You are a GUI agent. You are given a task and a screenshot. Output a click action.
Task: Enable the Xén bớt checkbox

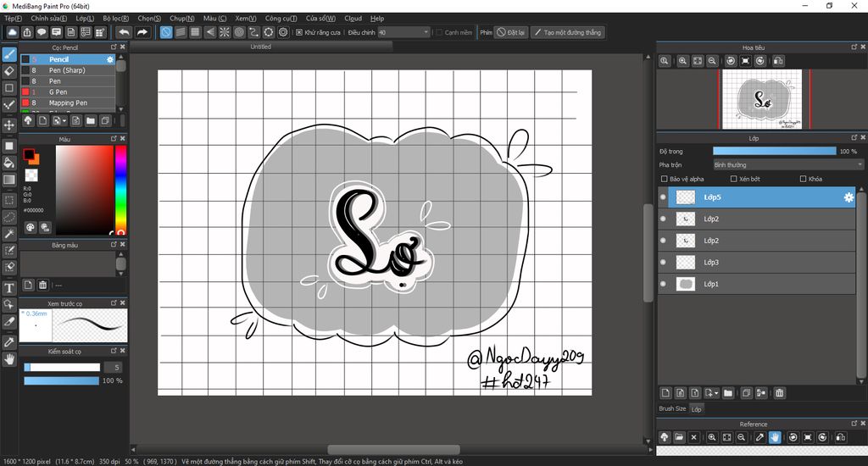click(x=733, y=179)
